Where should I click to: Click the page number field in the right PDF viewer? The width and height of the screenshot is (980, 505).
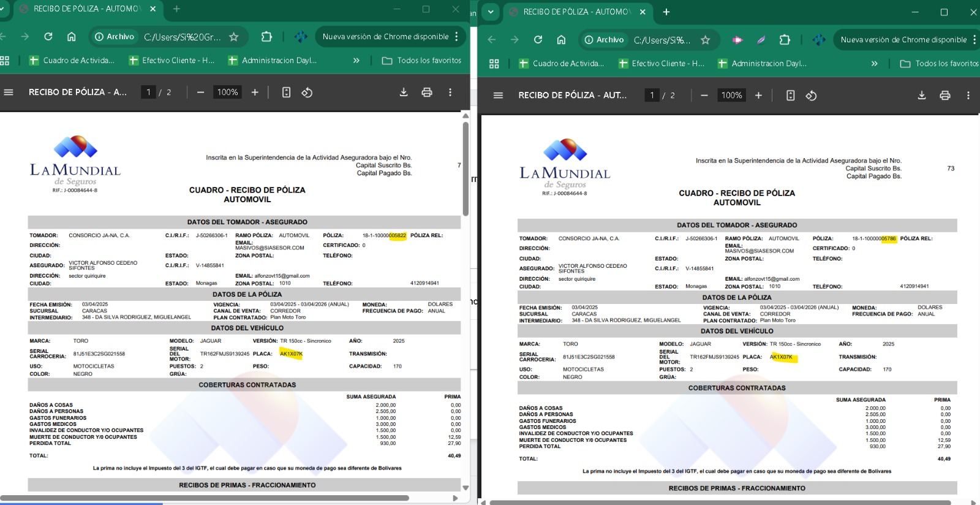pos(652,96)
